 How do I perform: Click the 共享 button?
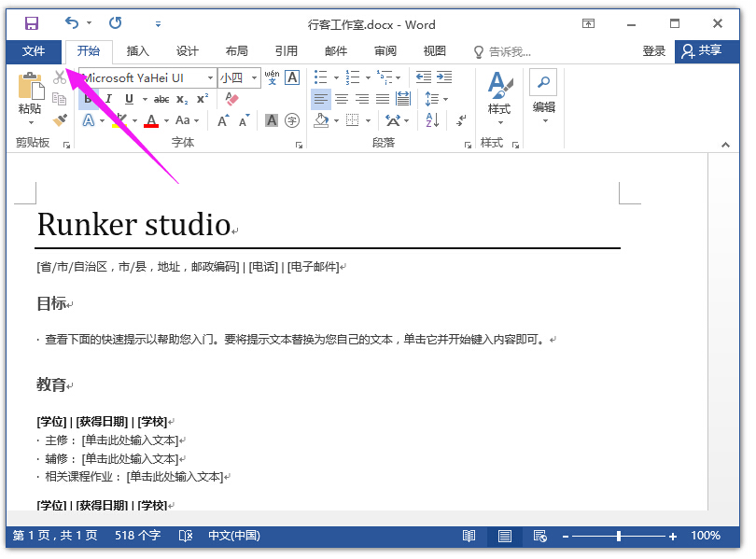point(713,51)
